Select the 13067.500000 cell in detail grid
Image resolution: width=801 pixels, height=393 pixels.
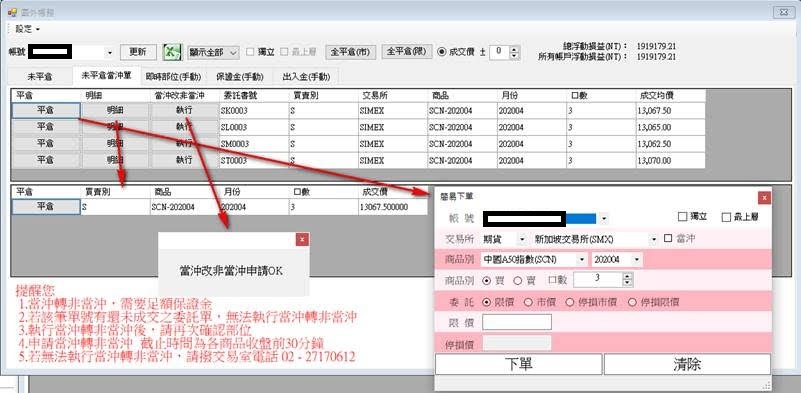coord(393,207)
